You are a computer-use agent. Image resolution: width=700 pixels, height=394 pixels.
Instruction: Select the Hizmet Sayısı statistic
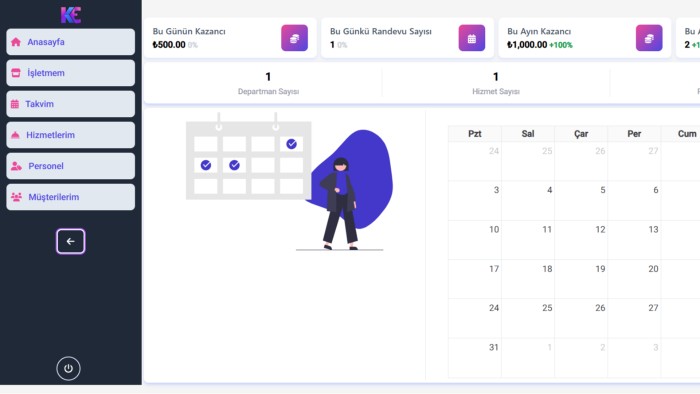coord(496,83)
